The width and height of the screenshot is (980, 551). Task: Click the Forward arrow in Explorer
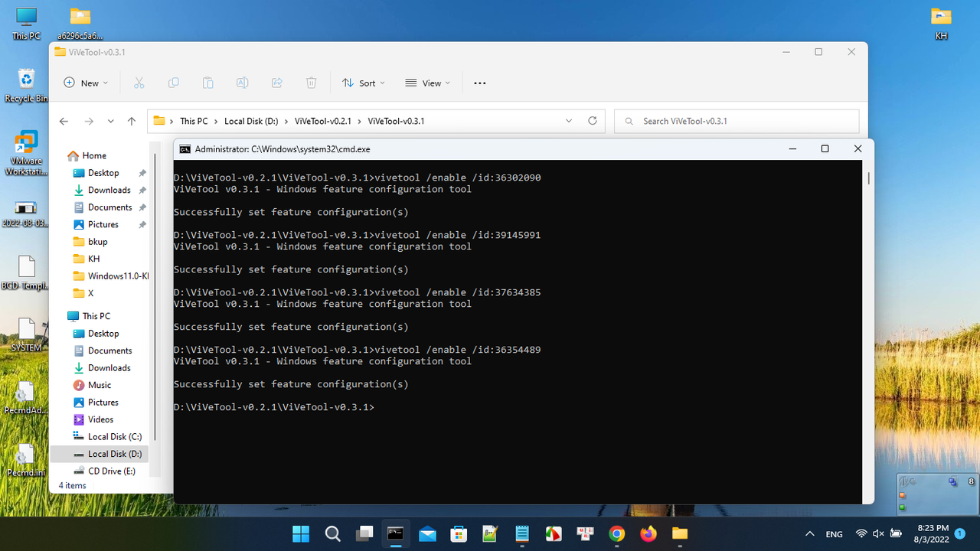[89, 121]
